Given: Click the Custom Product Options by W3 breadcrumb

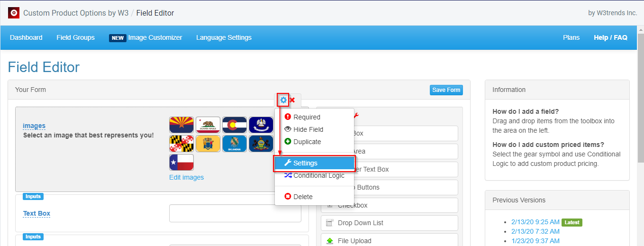Looking at the screenshot, I should (x=76, y=13).
